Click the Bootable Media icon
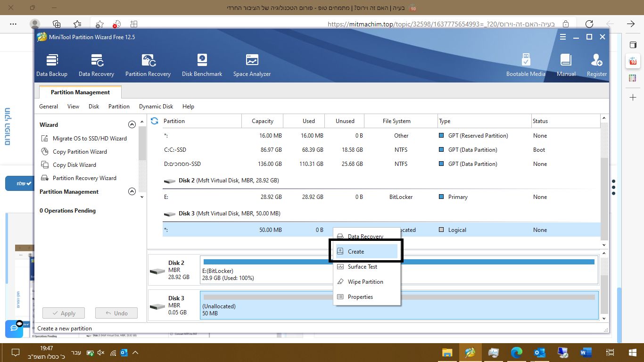644x362 pixels. click(x=526, y=60)
